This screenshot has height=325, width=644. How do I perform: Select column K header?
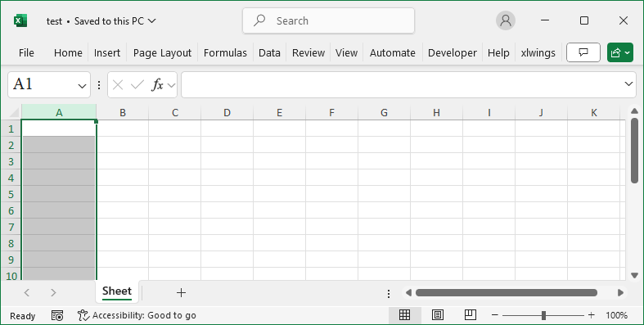tap(593, 113)
